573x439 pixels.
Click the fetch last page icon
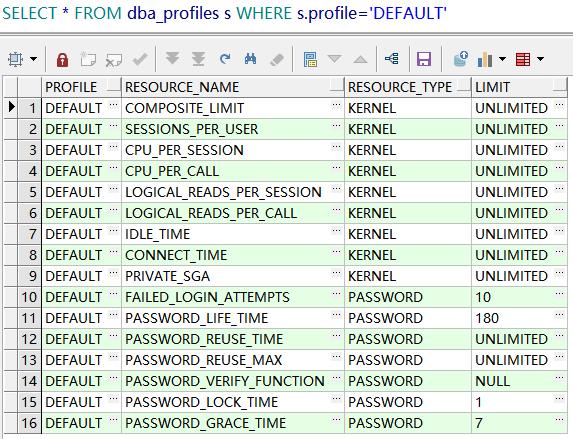(198, 59)
